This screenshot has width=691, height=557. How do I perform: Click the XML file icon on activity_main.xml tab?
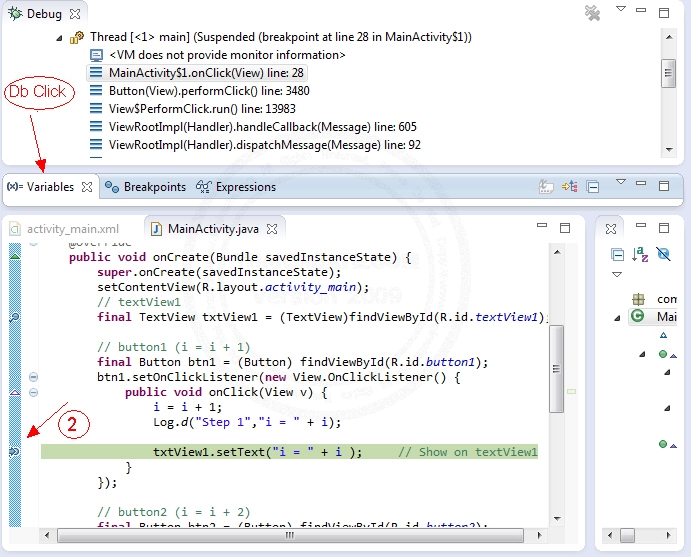point(15,229)
